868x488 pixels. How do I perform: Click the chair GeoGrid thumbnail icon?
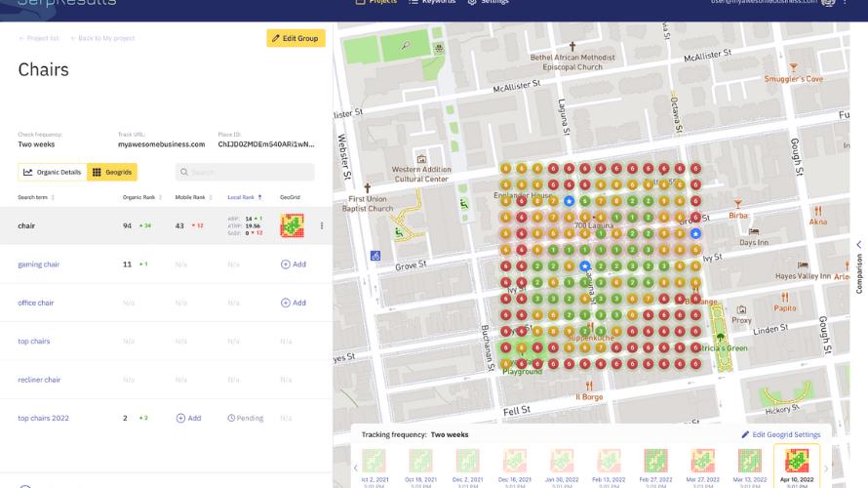pyautogui.click(x=292, y=225)
